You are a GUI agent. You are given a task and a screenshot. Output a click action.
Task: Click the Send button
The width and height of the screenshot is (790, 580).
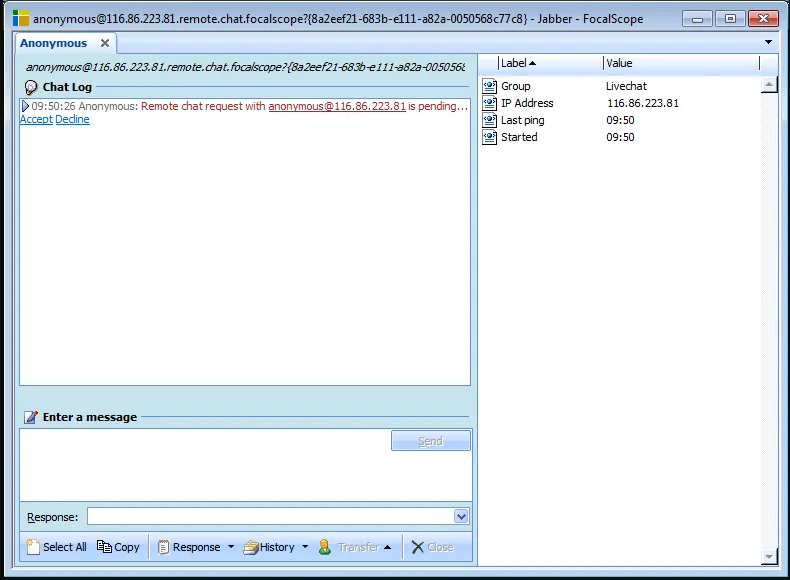[x=431, y=441]
